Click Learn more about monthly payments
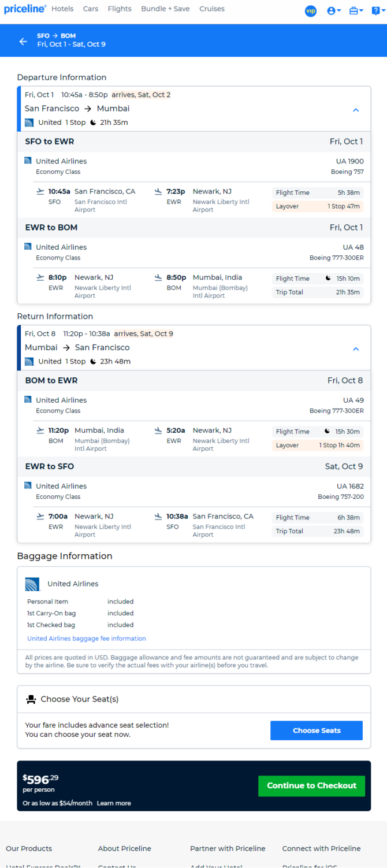Screen dimensions: 387x868 (114, 803)
